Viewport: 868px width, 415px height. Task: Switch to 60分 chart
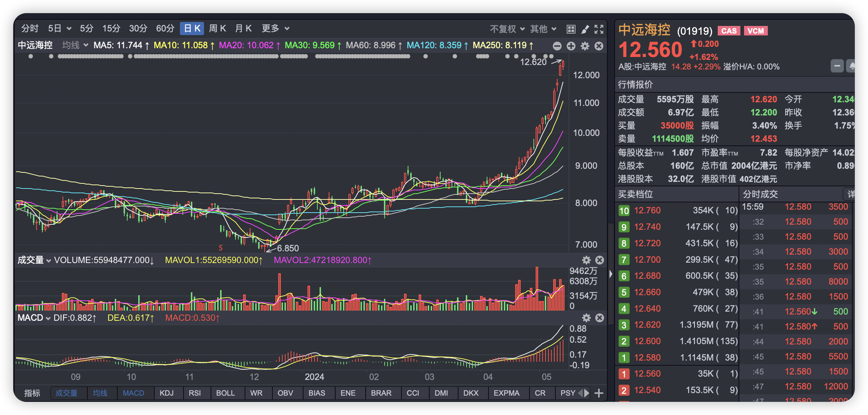tap(165, 28)
